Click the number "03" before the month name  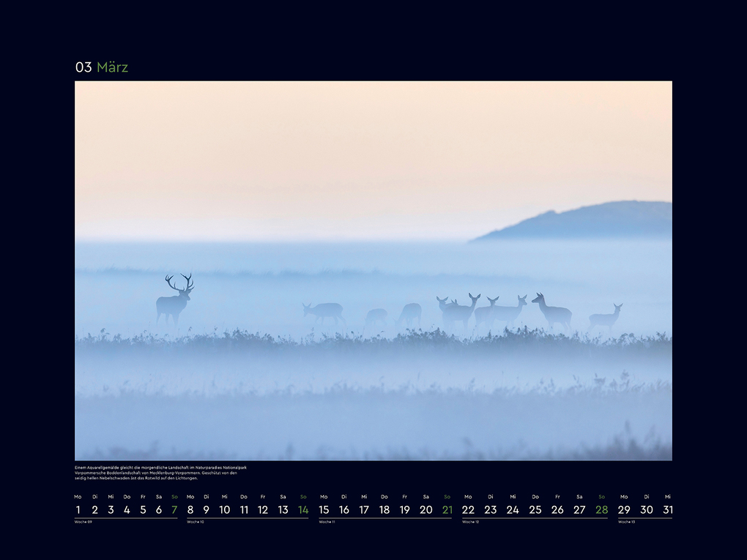83,67
